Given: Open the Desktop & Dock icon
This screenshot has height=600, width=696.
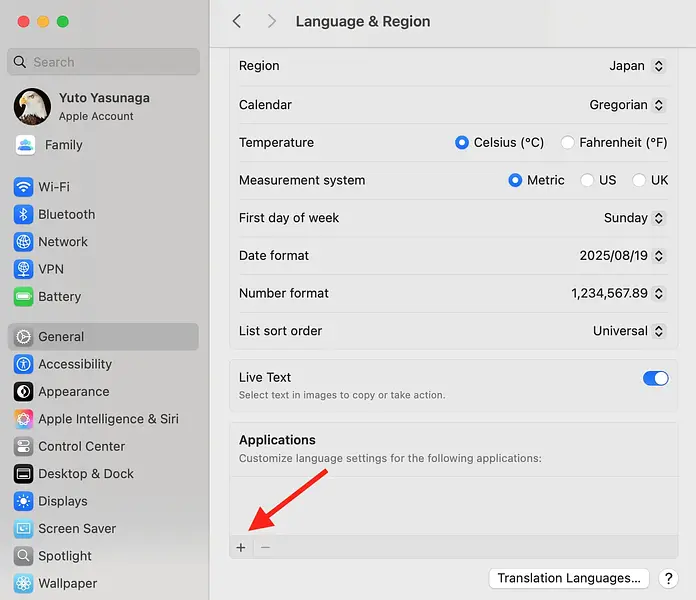Looking at the screenshot, I should pos(24,474).
